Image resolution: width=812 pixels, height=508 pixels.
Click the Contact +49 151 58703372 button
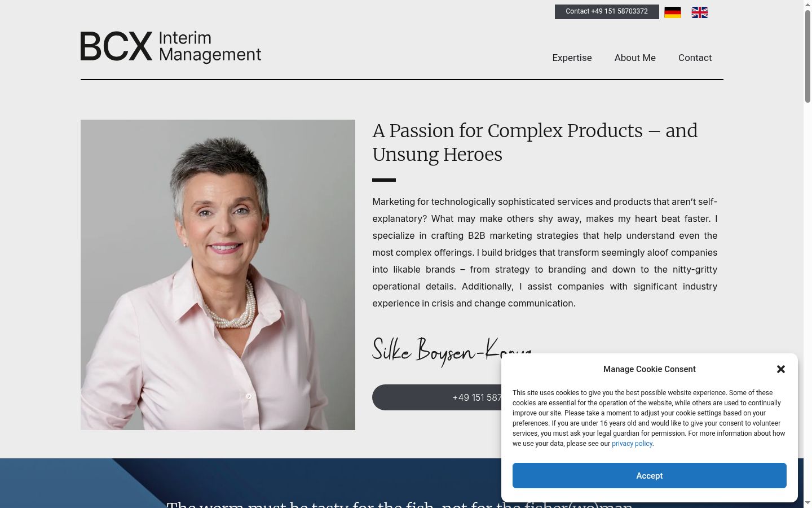pyautogui.click(x=607, y=11)
